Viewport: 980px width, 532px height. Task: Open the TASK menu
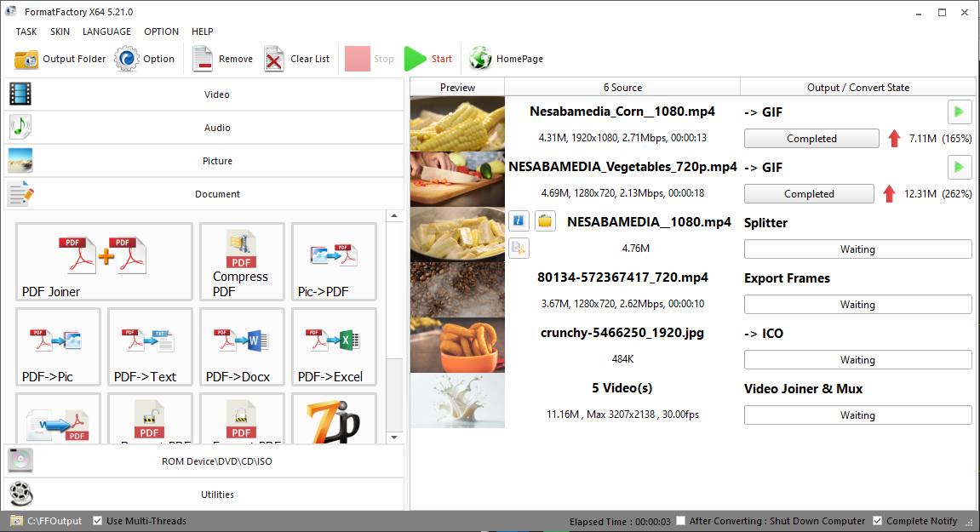[26, 31]
